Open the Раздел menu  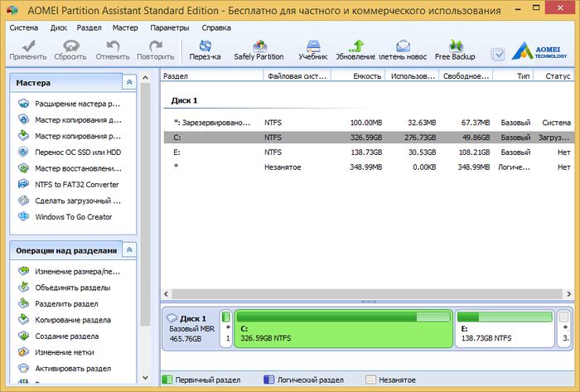tap(89, 27)
